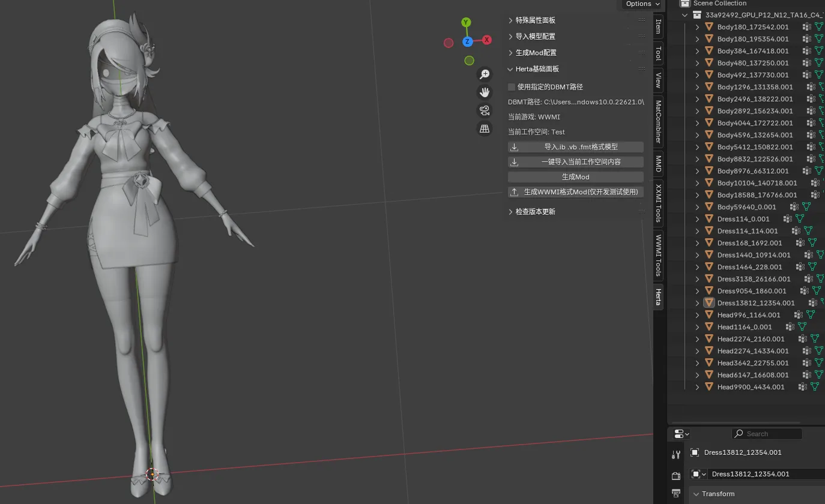Click the mesh icon of Body180_172542.001
825x504 pixels.
coord(709,27)
